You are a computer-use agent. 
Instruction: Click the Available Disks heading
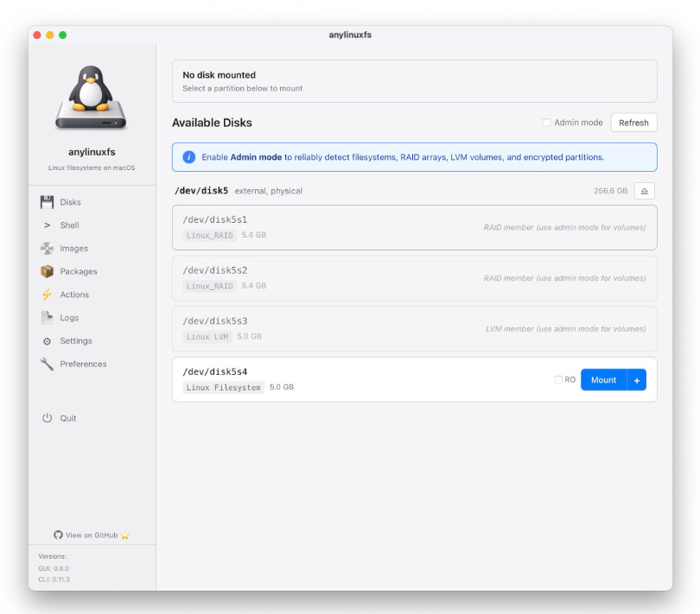212,123
